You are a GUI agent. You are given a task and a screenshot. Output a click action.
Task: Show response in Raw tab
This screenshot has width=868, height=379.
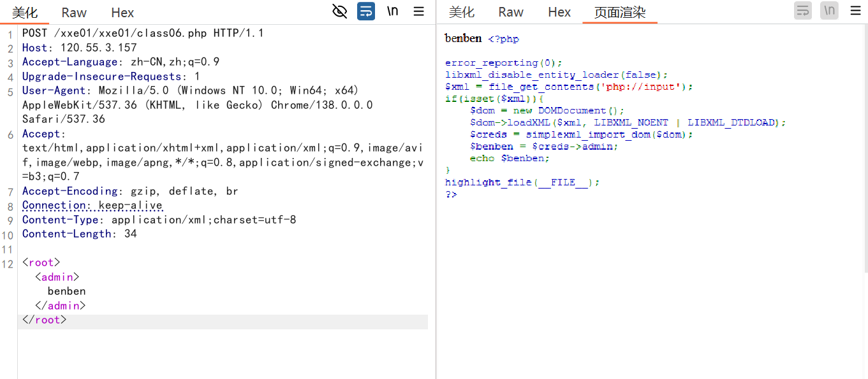(x=511, y=12)
